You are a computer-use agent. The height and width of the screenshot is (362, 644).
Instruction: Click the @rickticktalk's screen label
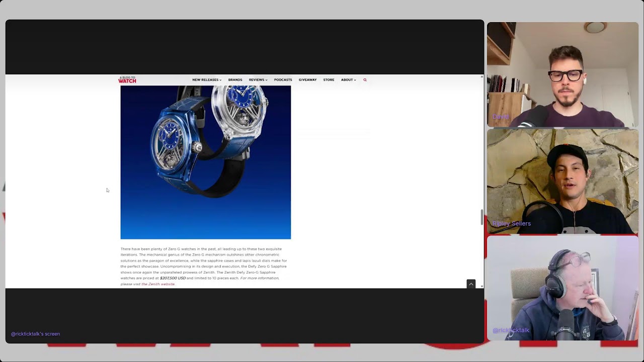click(x=35, y=334)
